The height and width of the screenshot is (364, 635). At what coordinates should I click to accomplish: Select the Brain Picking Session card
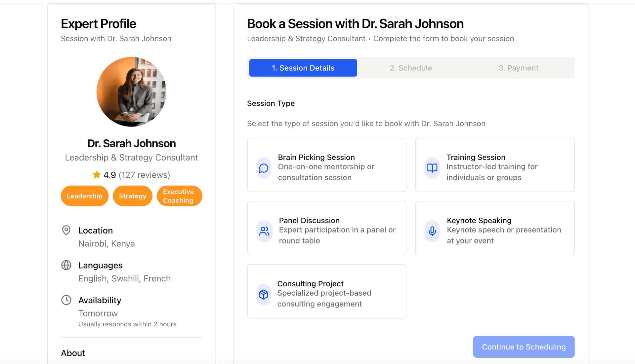click(x=326, y=165)
